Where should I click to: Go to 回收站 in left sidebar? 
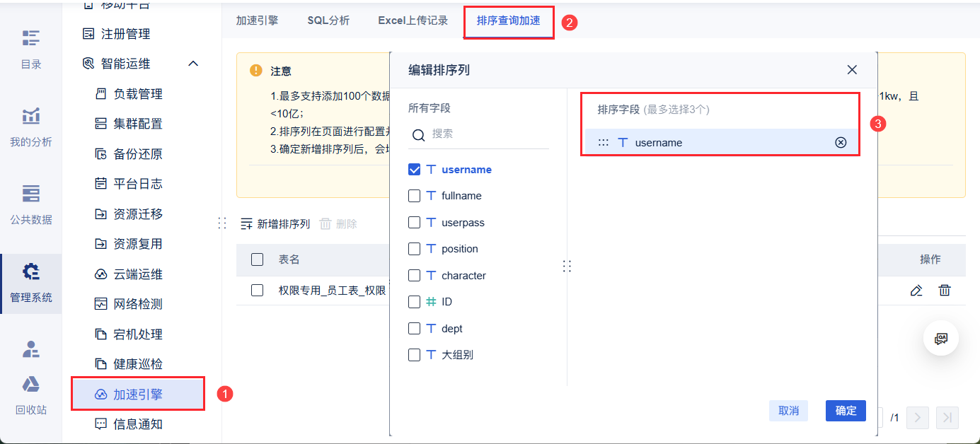coord(31,395)
